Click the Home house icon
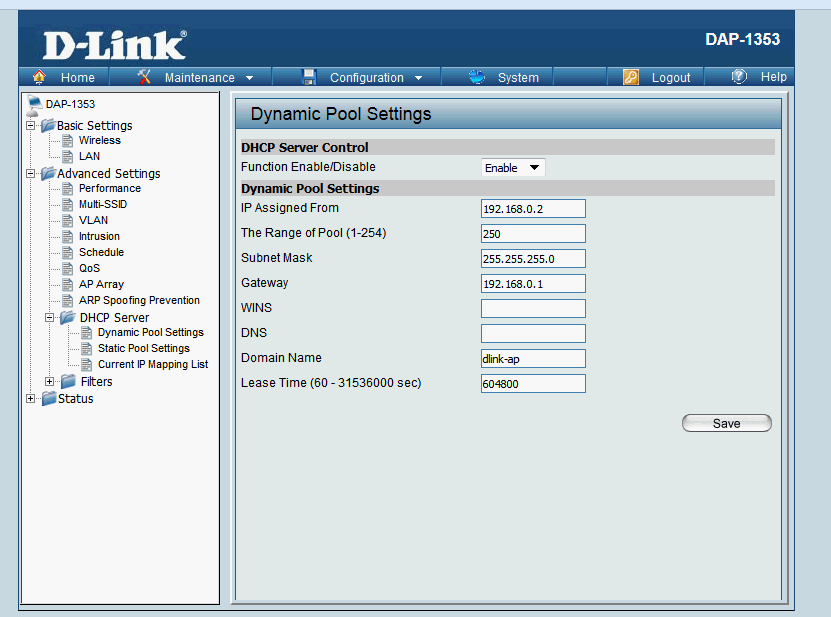The width and height of the screenshot is (831, 617). [40, 77]
